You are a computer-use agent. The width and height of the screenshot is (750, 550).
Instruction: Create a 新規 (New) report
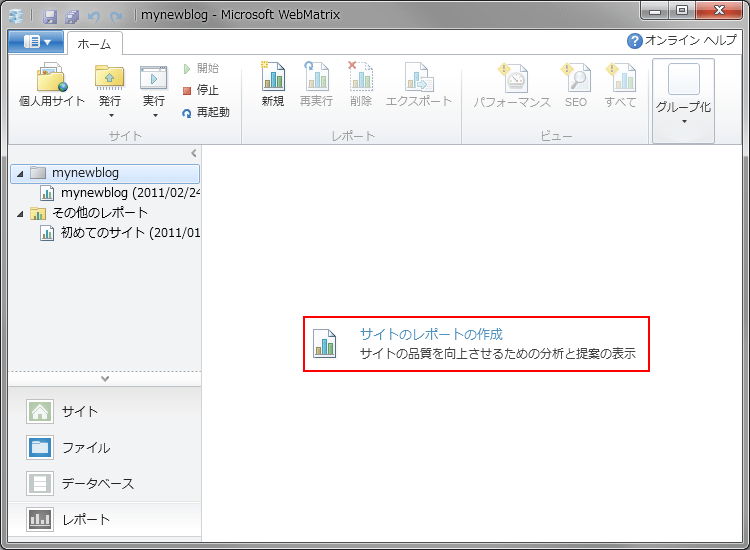(273, 84)
